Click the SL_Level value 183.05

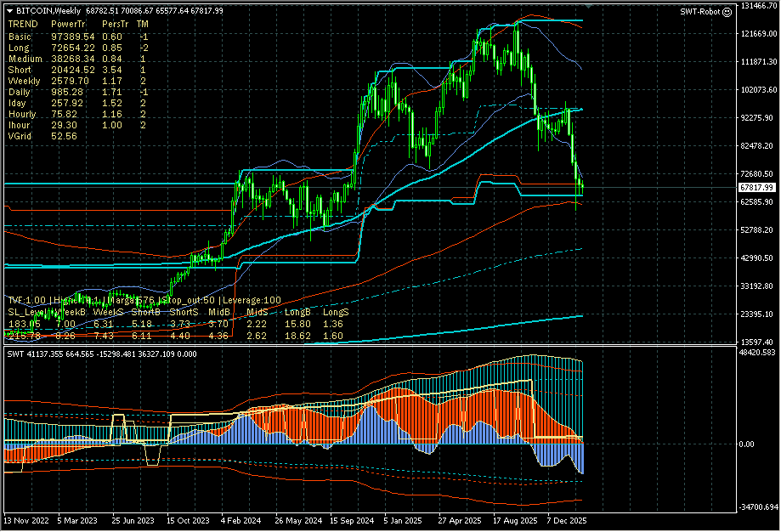[x=25, y=325]
